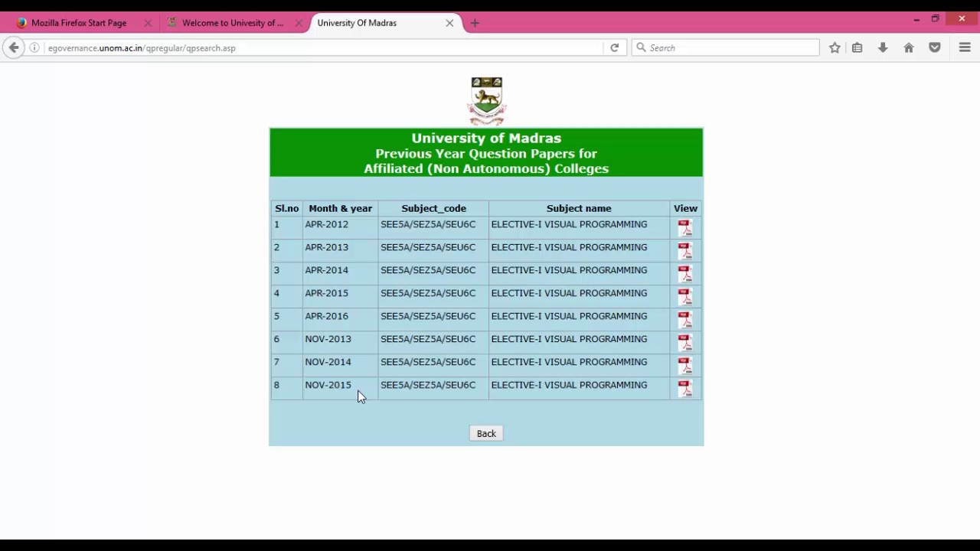Viewport: 980px width, 551px height.
Task: Focus the address bar URL field
Action: (322, 47)
